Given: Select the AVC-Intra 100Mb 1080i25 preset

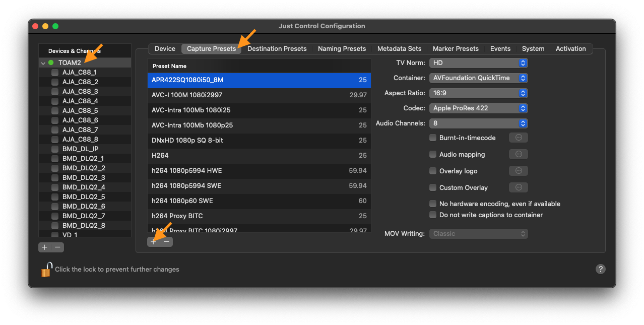Looking at the screenshot, I should [259, 110].
